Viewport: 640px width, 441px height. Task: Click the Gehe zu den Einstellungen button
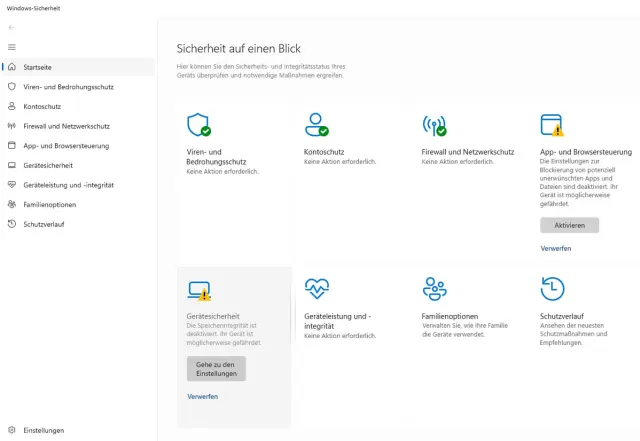(x=216, y=368)
